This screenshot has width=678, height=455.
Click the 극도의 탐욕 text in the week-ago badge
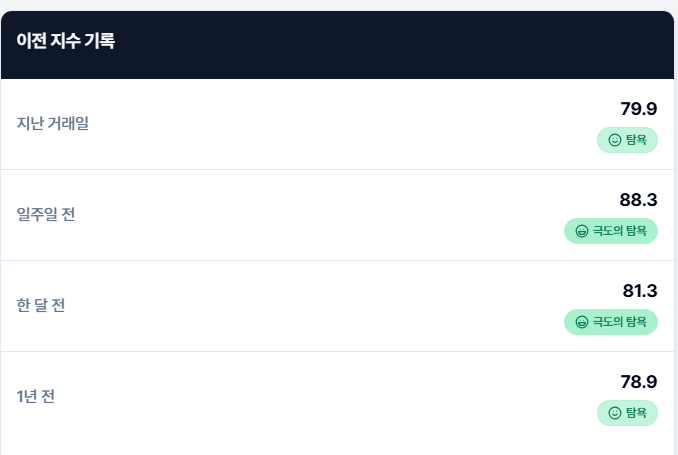(620, 231)
